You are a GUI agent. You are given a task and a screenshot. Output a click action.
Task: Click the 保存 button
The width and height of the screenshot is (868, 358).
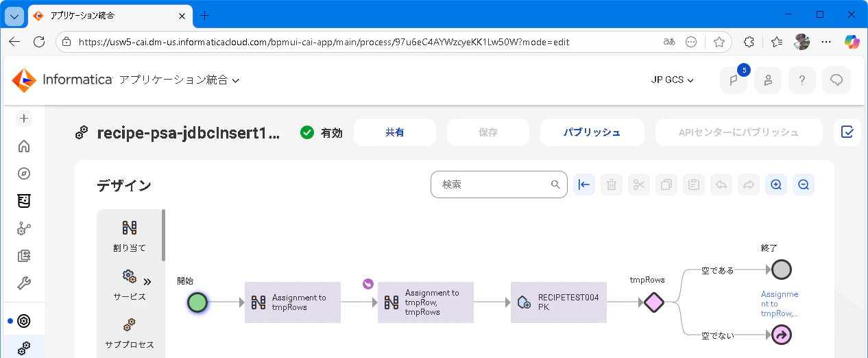click(488, 132)
